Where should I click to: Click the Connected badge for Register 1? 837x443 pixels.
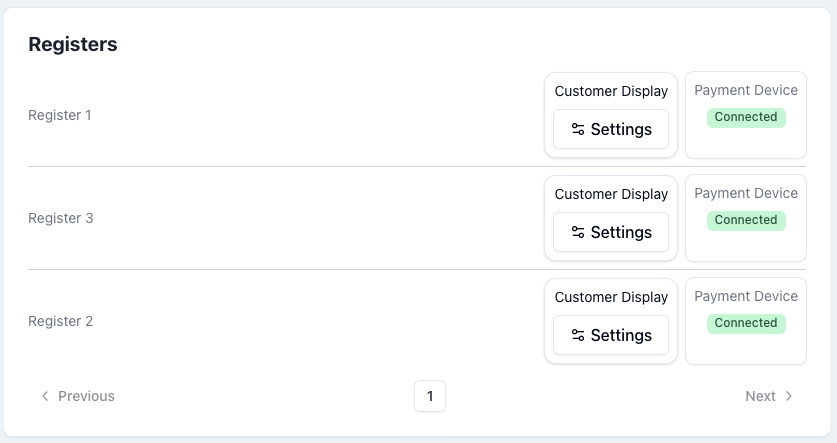coord(746,117)
